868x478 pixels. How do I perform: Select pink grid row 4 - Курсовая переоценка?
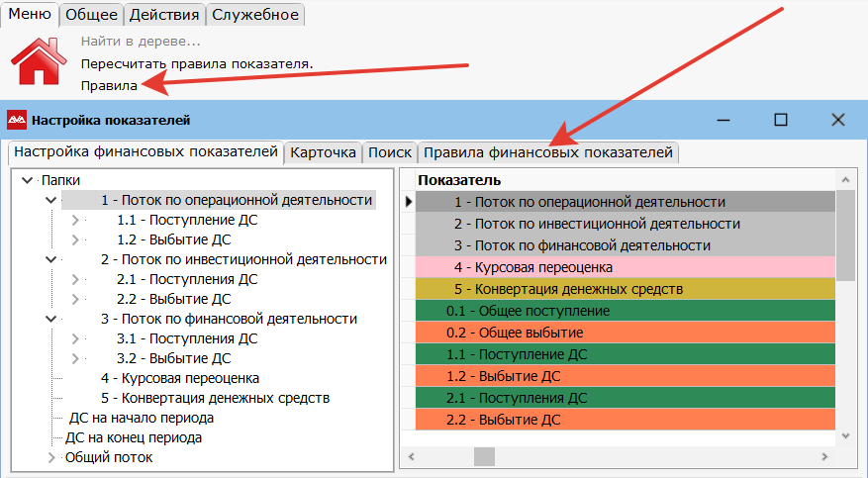625,267
